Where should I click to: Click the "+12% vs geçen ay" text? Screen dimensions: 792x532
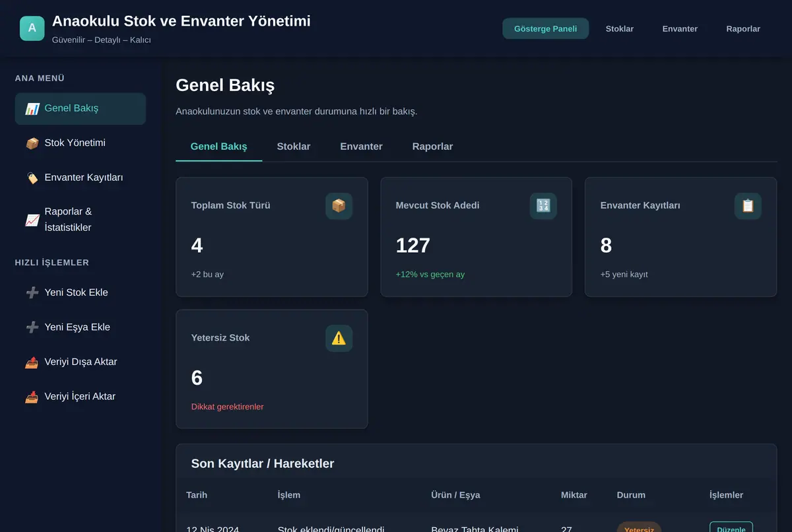click(x=430, y=275)
